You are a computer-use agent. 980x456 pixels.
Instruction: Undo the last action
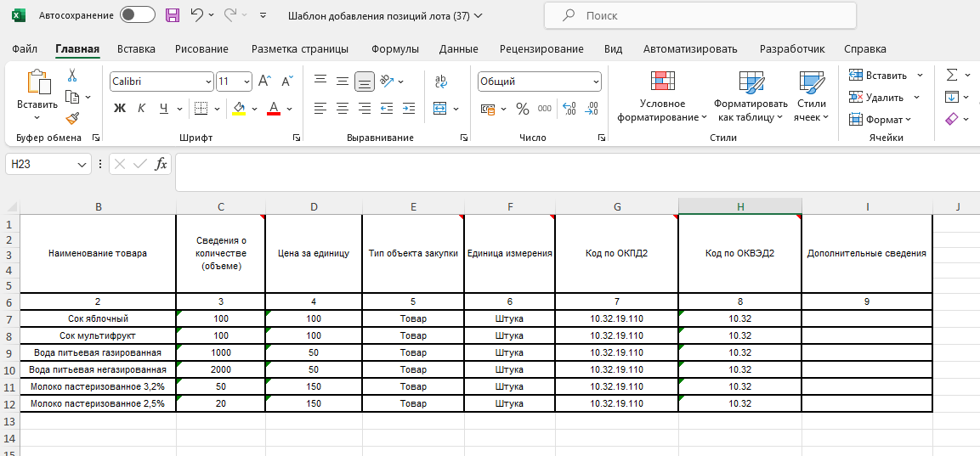197,15
